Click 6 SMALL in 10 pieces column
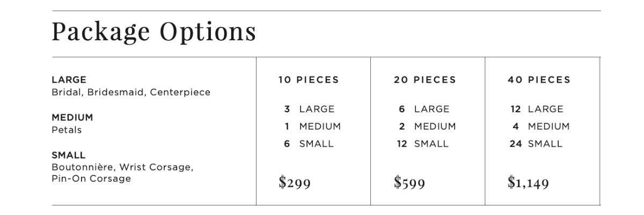644x215 pixels. tap(309, 144)
